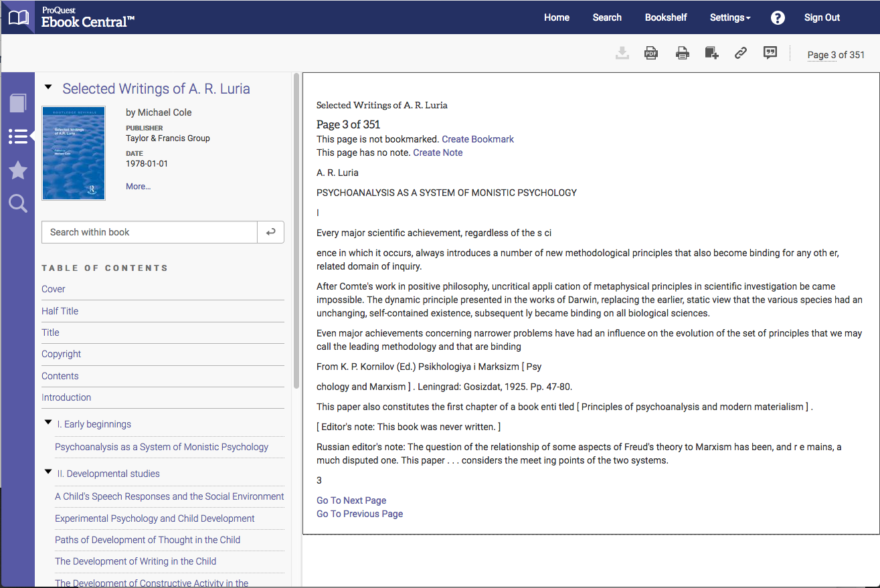Image resolution: width=880 pixels, height=588 pixels.
Task: Click the PDF download icon in toolbar
Action: [650, 54]
